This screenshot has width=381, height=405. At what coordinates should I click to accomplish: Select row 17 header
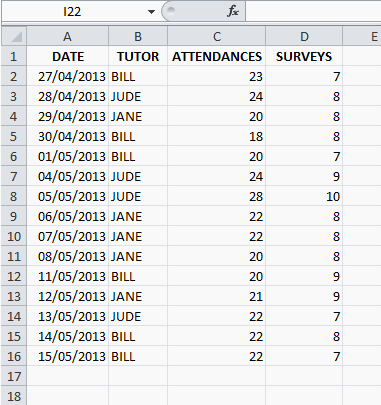click(x=14, y=376)
